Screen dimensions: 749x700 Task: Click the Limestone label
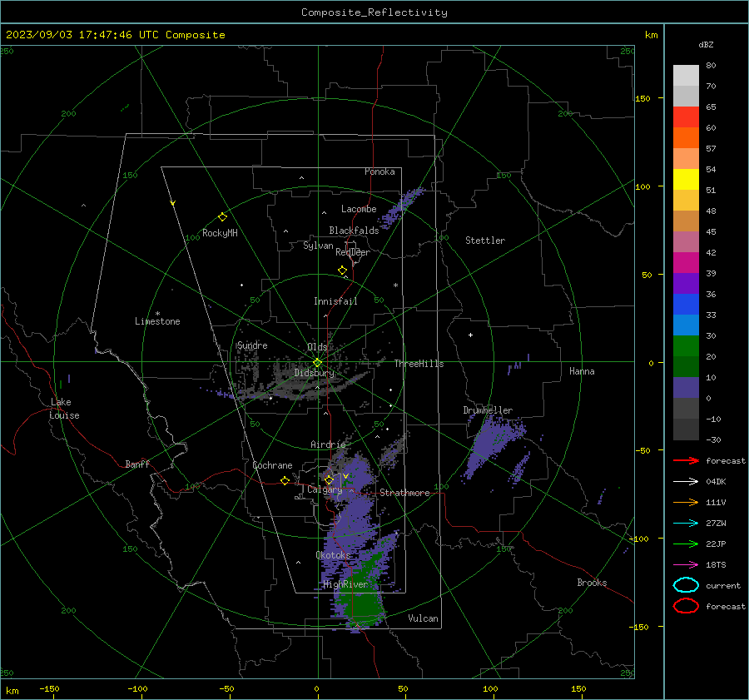tap(157, 321)
